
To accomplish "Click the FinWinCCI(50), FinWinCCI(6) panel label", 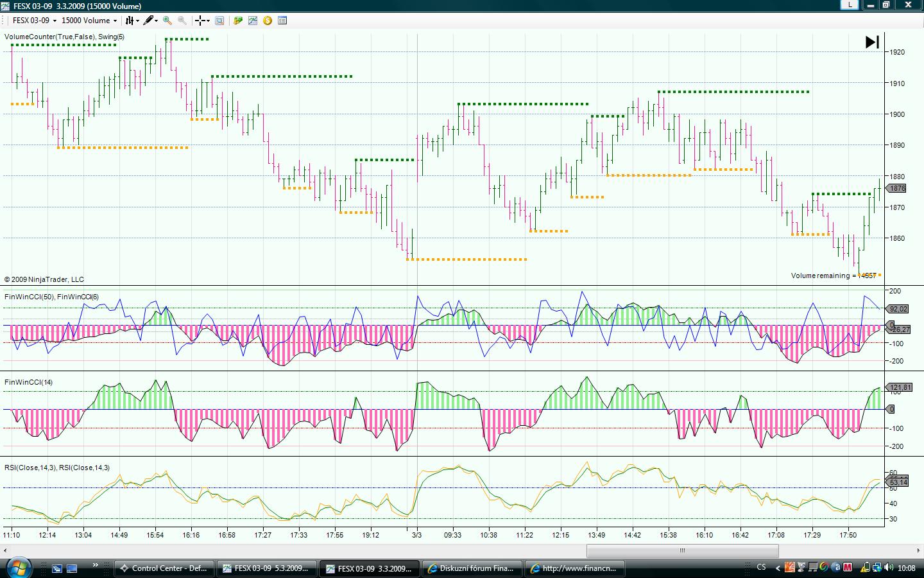I will (x=52, y=297).
